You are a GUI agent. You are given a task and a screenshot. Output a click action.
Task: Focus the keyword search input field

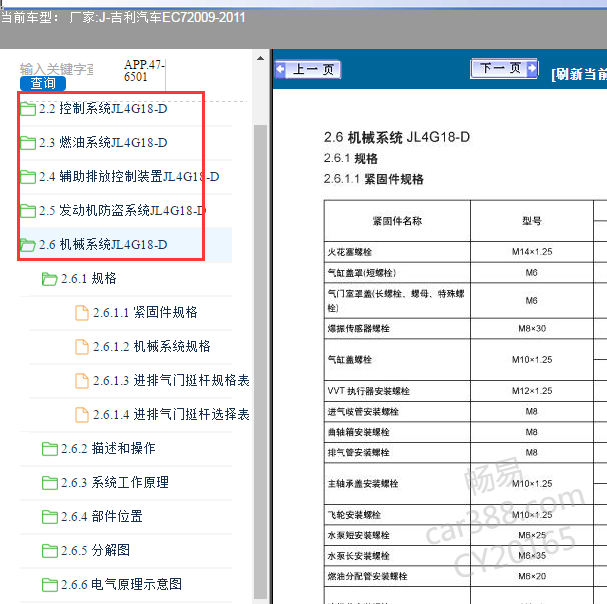pos(57,69)
